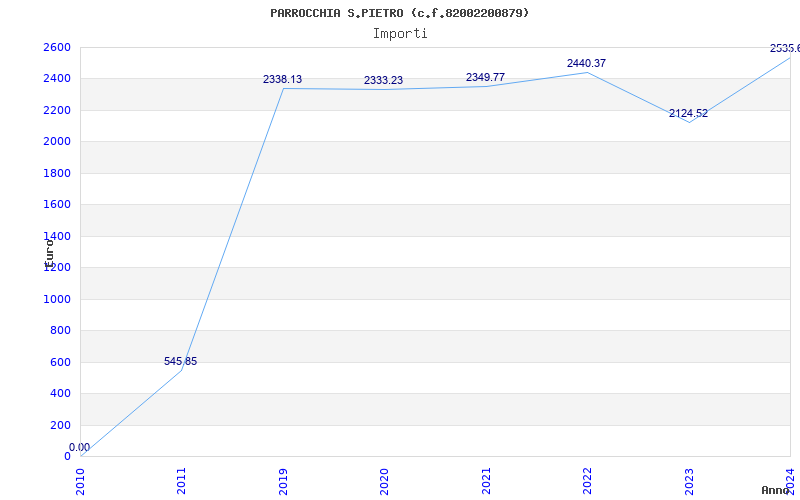Click the 0.00 data label
Viewport: 800px width, 500px height.
coord(79,447)
